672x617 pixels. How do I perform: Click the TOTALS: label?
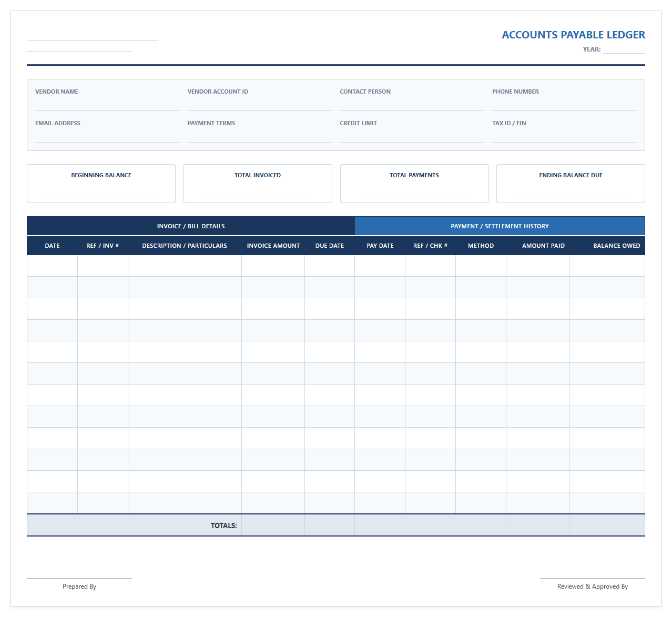point(224,525)
